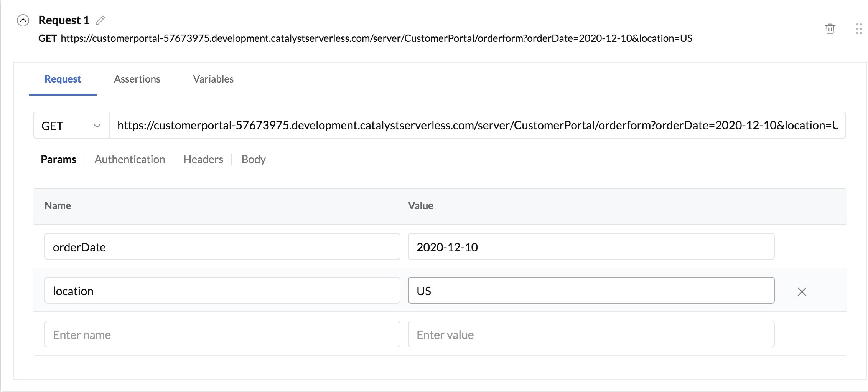Click the 2020-12-10 value field
The width and height of the screenshot is (868, 392).
591,247
